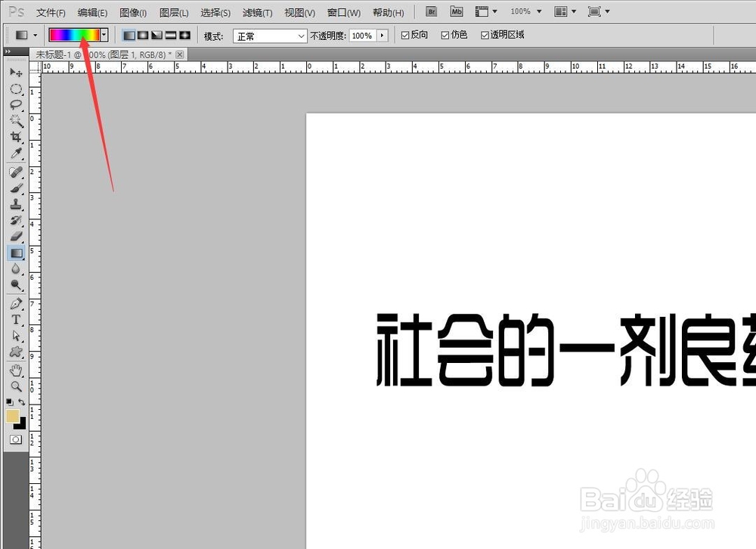The width and height of the screenshot is (756, 549).
Task: Expand the opacity value arrow
Action: [x=383, y=35]
